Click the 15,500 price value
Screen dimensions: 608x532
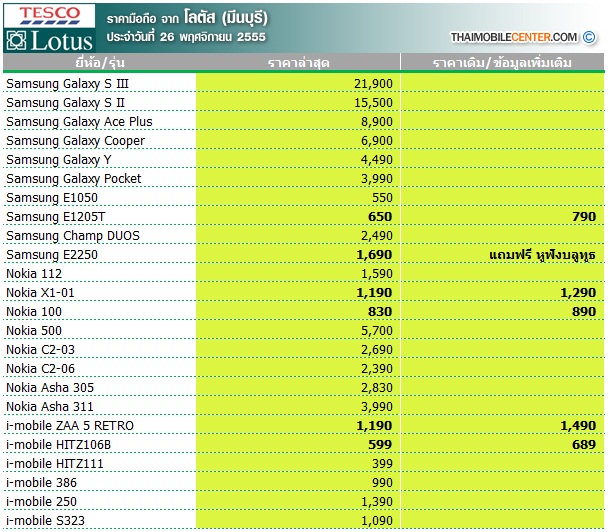(373, 102)
